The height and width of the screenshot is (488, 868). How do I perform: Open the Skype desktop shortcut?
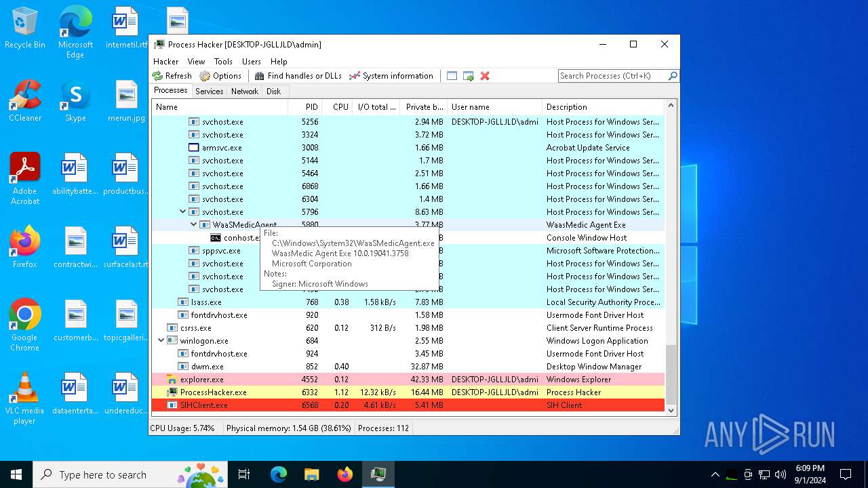(75, 102)
